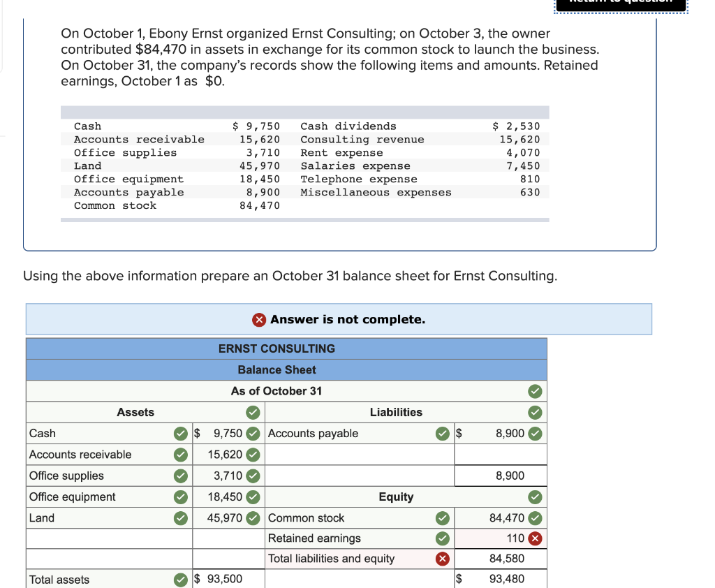The width and height of the screenshot is (715, 588).
Task: Click Salaries expense 7,450 value
Action: point(523,166)
